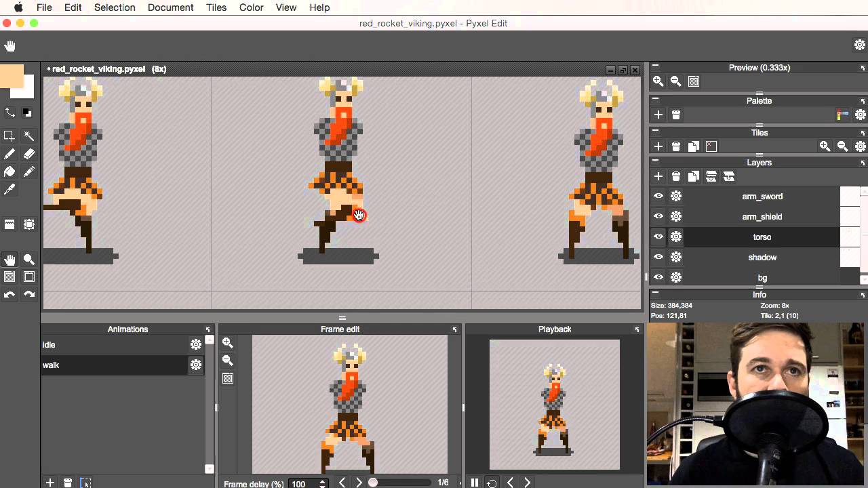
Task: Open the Tiles menu
Action: pyautogui.click(x=216, y=7)
